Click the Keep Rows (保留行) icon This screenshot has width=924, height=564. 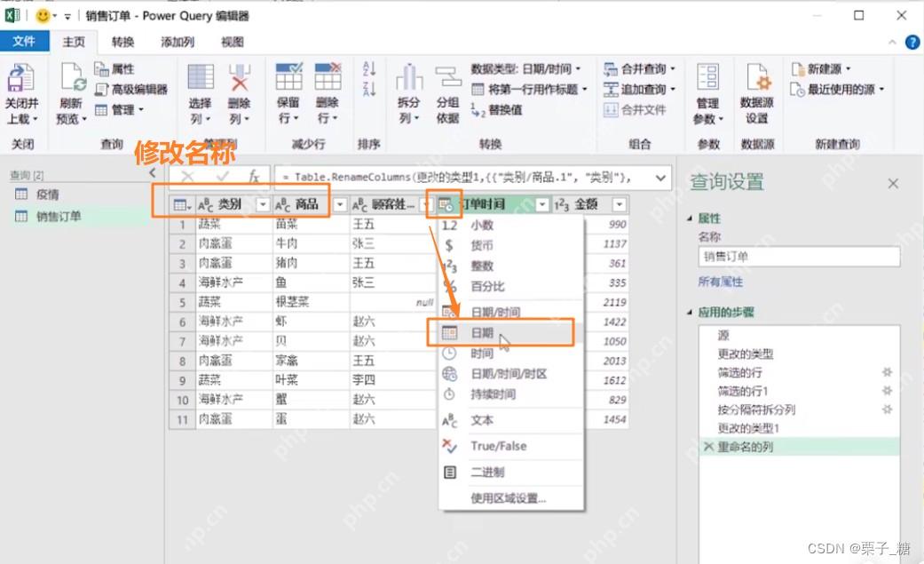click(288, 76)
